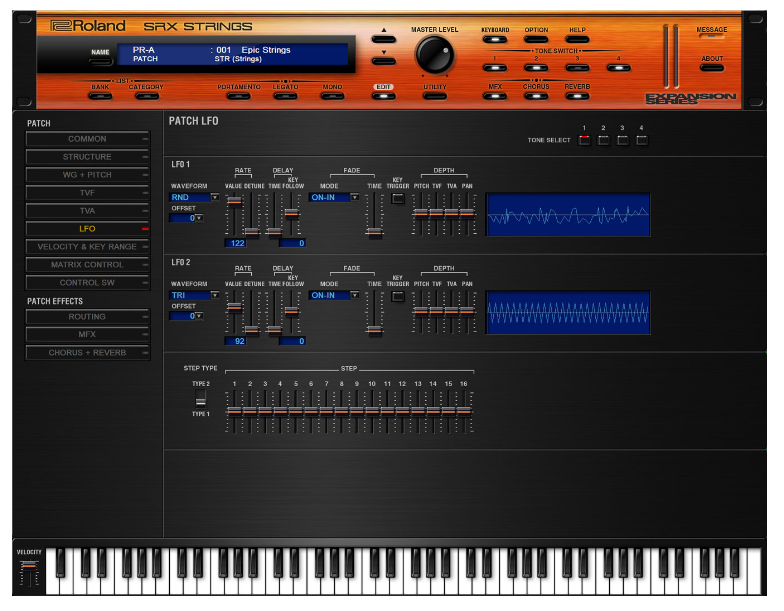
Task: Click the Edit button
Action: coord(384,96)
